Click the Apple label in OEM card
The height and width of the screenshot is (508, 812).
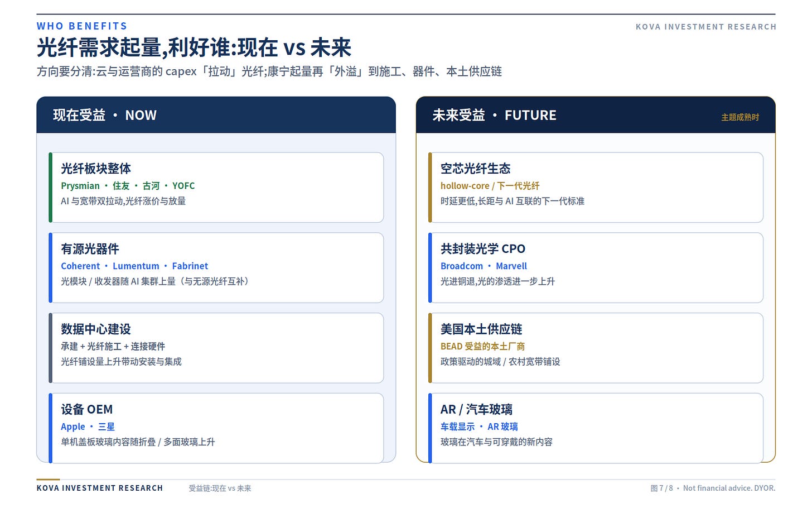tap(73, 426)
